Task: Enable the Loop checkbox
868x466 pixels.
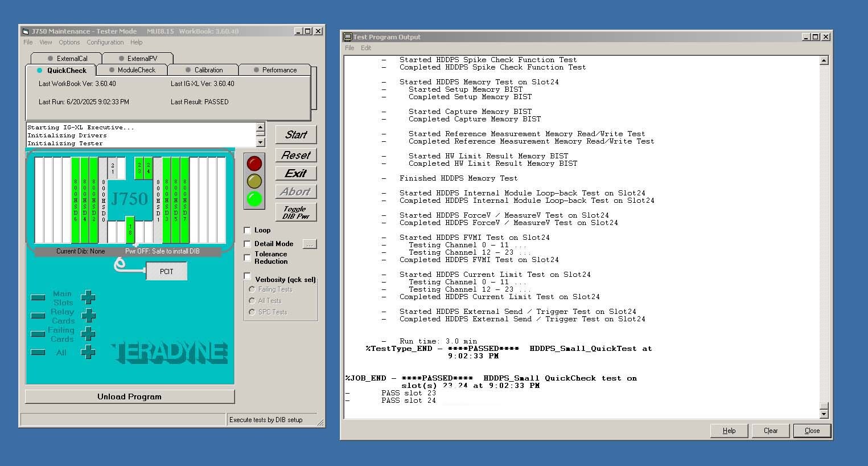Action: 248,230
